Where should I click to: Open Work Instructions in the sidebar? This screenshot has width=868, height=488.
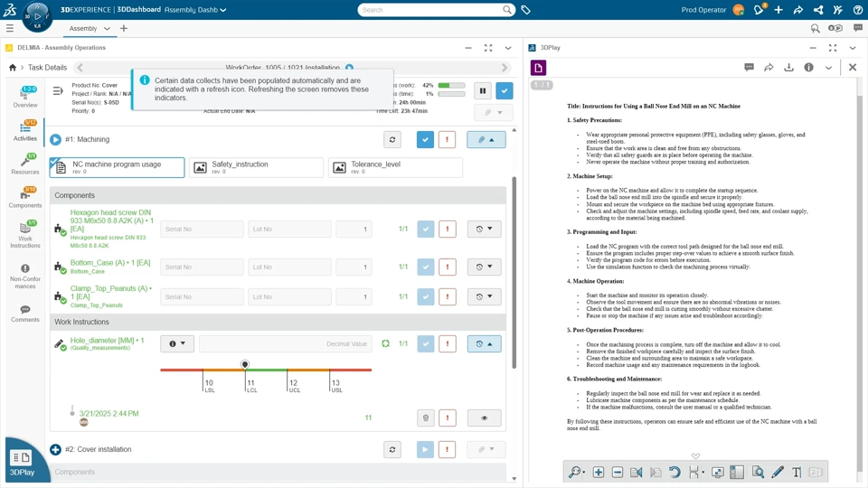25,235
